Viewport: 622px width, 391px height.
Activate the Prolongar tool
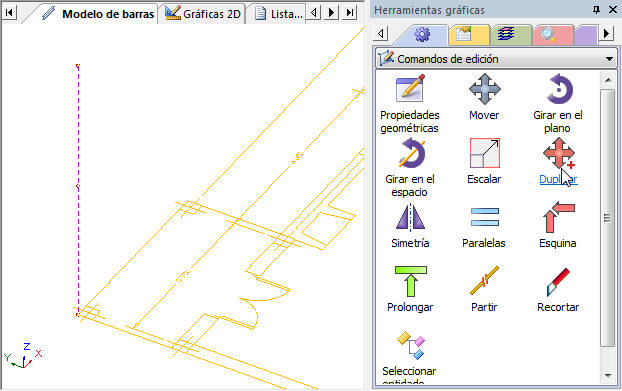410,289
